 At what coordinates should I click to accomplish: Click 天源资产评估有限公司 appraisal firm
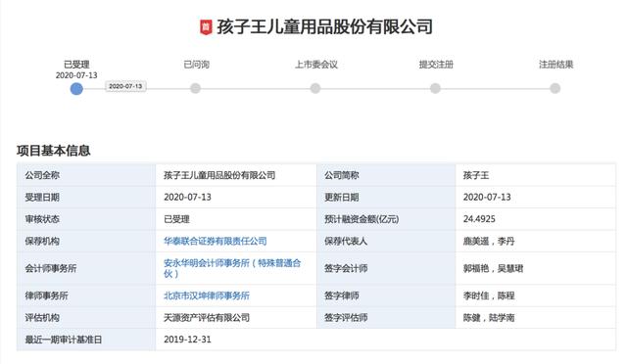click(207, 318)
